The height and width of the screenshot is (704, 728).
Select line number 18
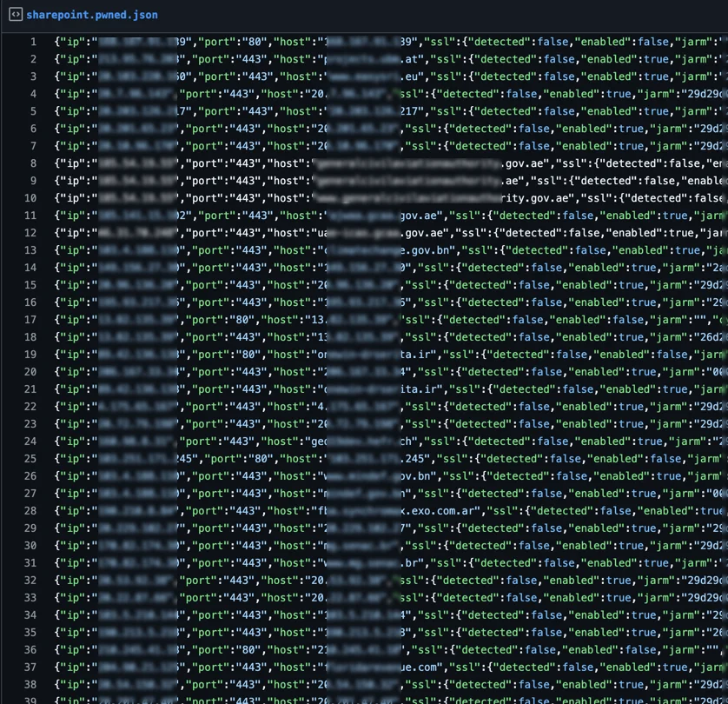coord(30,337)
